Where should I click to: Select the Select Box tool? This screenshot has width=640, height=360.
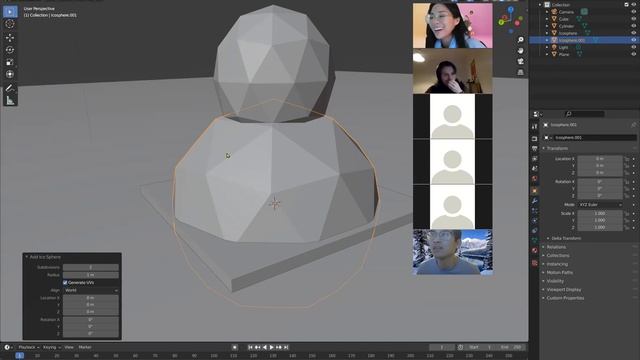click(10, 11)
